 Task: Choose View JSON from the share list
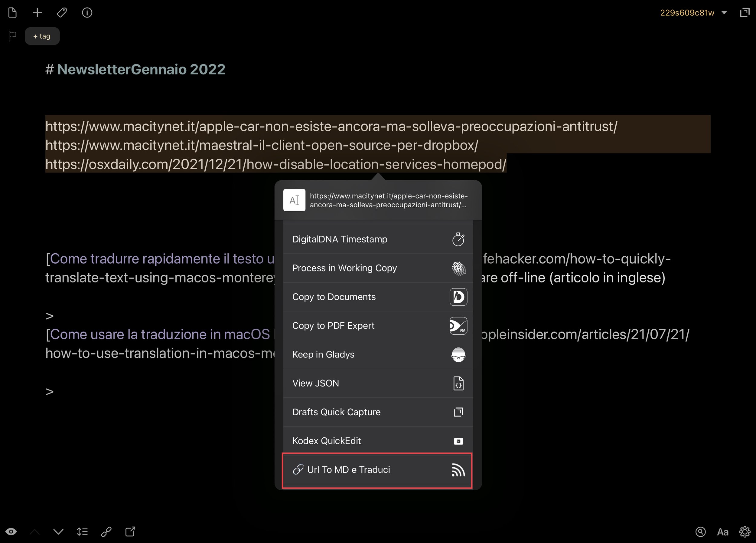point(378,383)
